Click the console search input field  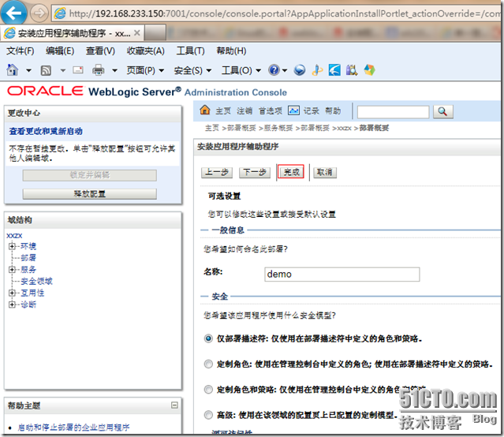coord(393,112)
